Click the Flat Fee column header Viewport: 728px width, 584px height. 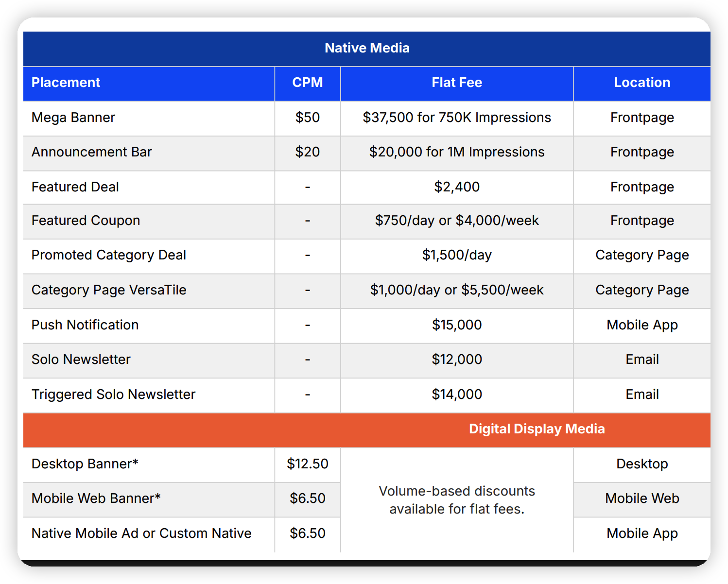click(457, 83)
